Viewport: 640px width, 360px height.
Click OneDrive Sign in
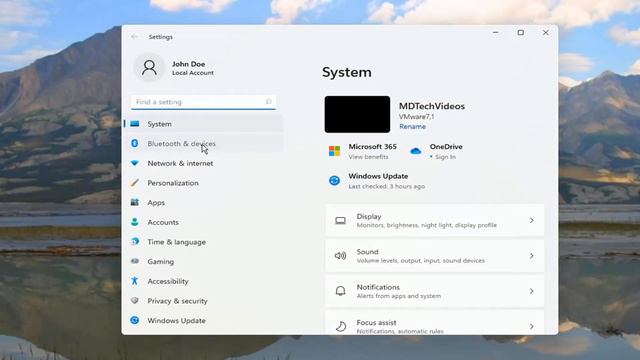(x=445, y=157)
